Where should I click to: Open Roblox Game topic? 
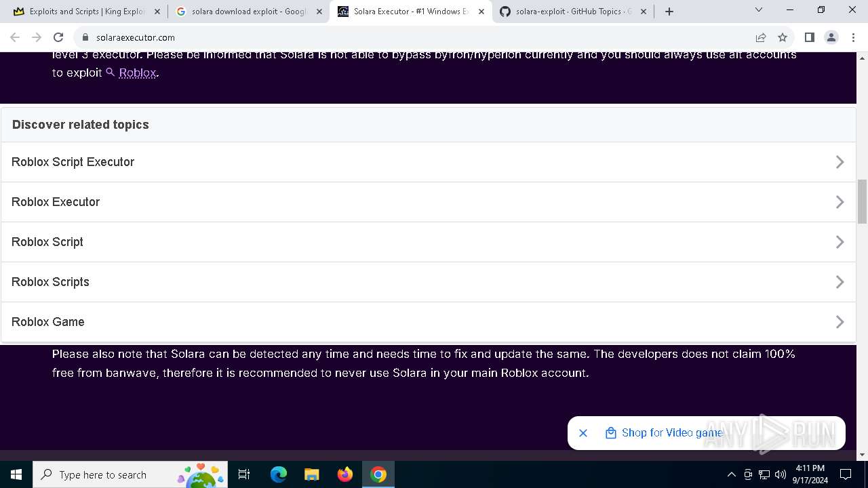429,322
